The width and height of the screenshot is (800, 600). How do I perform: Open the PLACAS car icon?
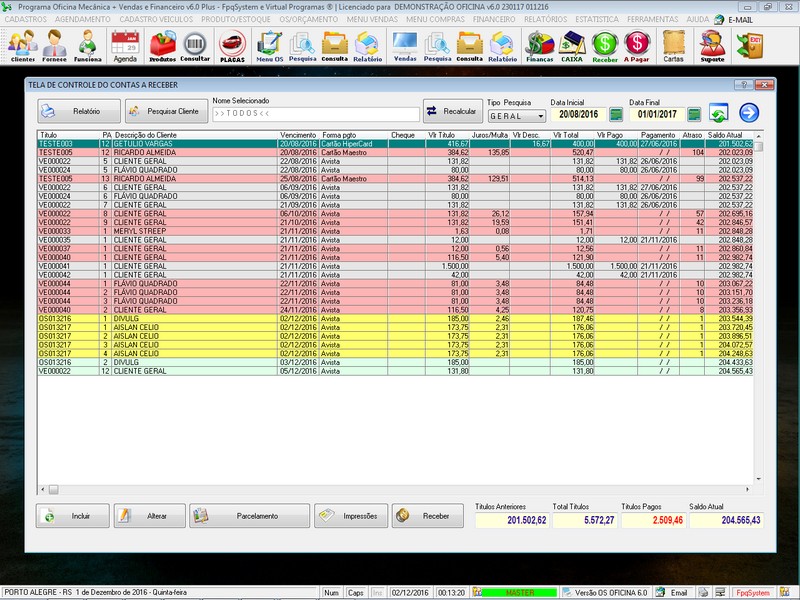pyautogui.click(x=232, y=46)
